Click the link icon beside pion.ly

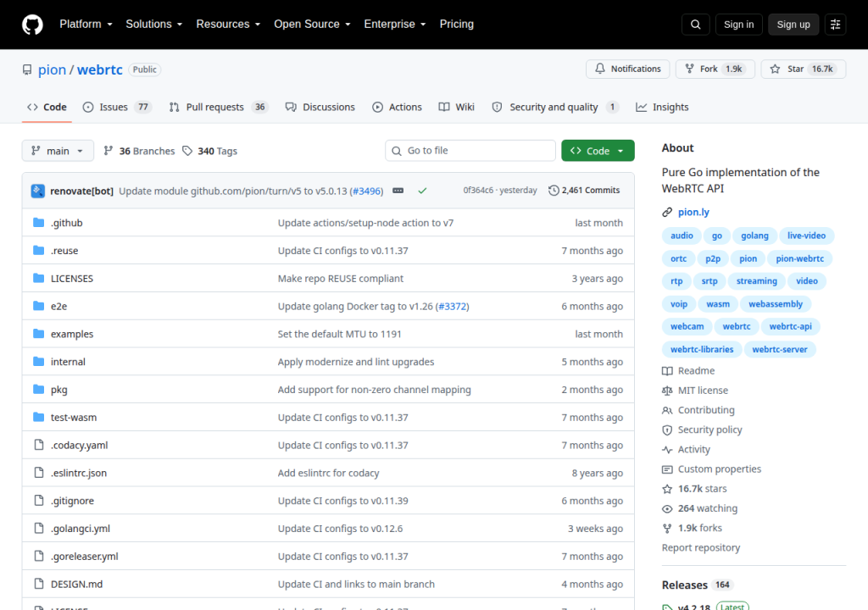pyautogui.click(x=667, y=212)
